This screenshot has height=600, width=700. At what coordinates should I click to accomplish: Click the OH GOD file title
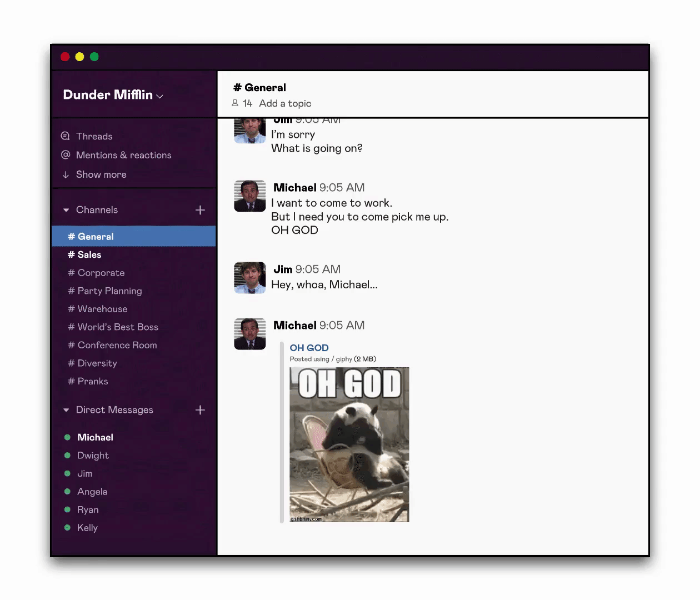click(x=309, y=347)
